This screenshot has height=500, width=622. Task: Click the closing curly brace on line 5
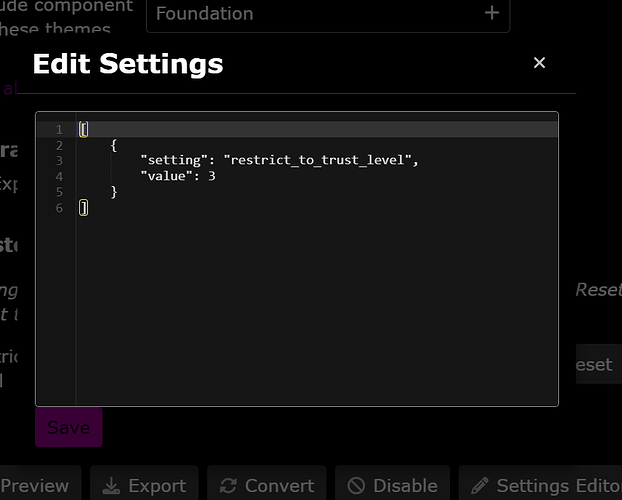click(x=114, y=192)
